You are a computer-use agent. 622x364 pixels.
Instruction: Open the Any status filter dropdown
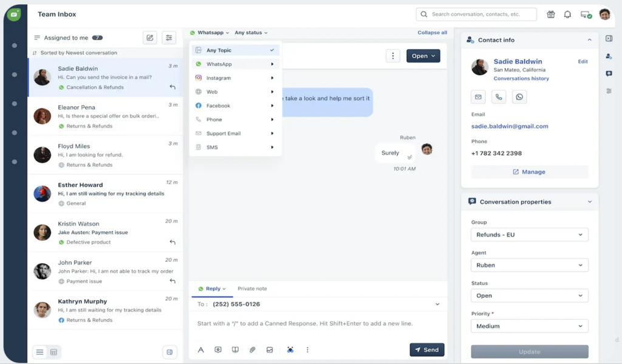251,33
